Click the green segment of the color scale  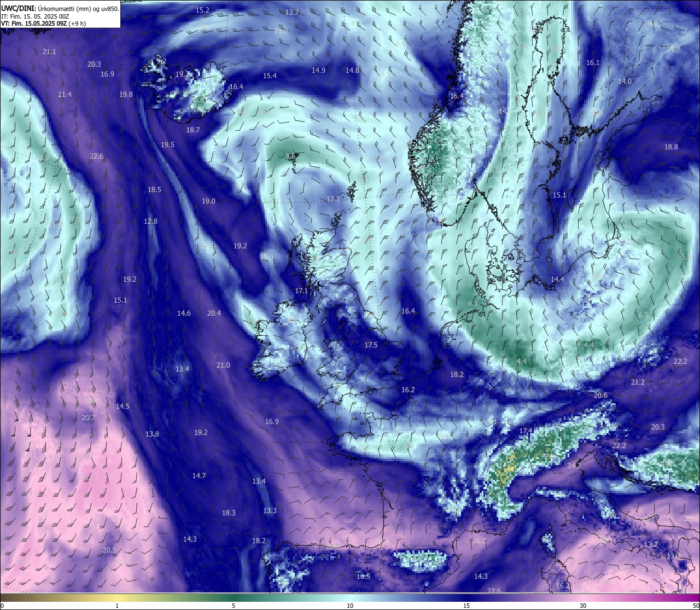[234, 597]
